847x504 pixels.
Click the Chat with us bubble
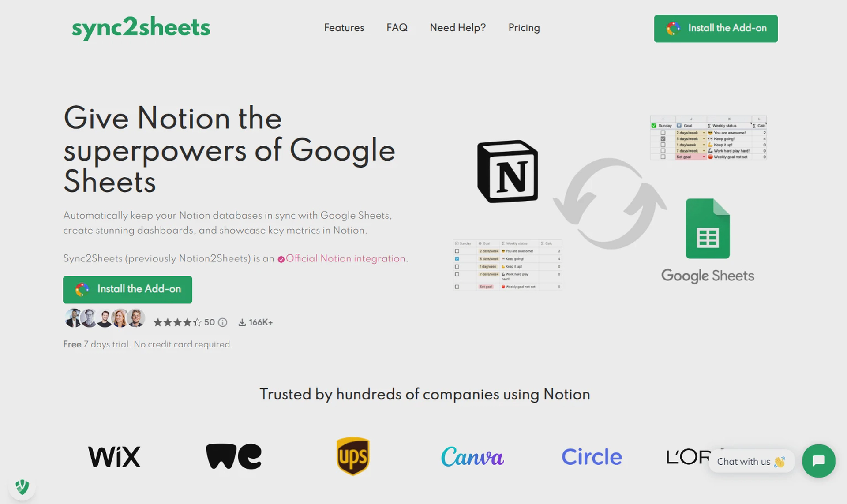point(751,461)
